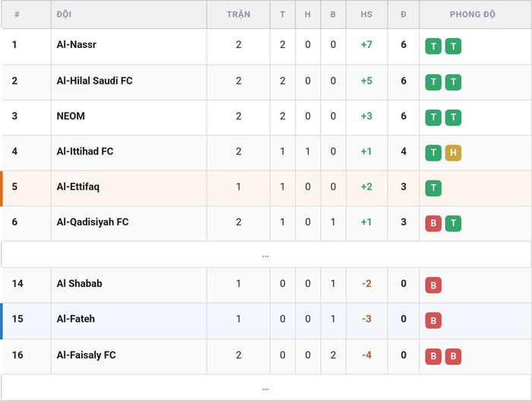Viewport: 532px width, 401px height.
Task: Click NEOM's second green T form badge
Action: 453,117
